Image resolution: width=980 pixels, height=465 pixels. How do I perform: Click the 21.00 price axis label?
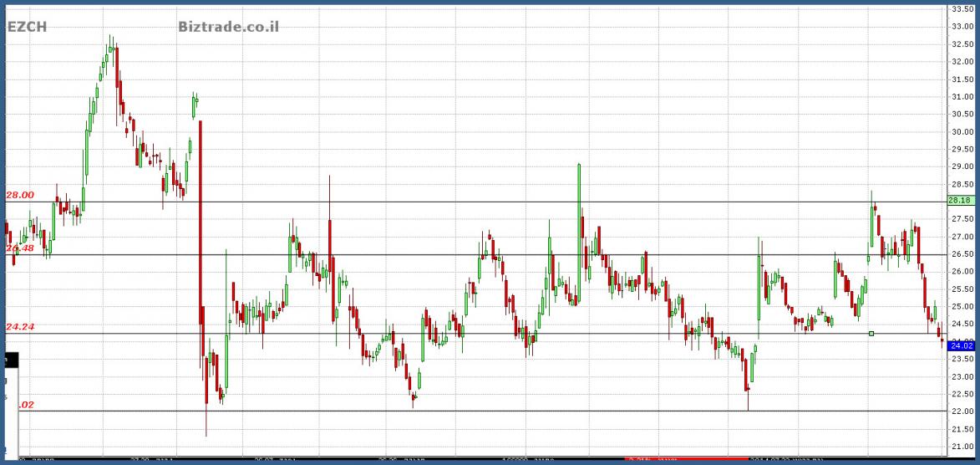[x=961, y=447]
